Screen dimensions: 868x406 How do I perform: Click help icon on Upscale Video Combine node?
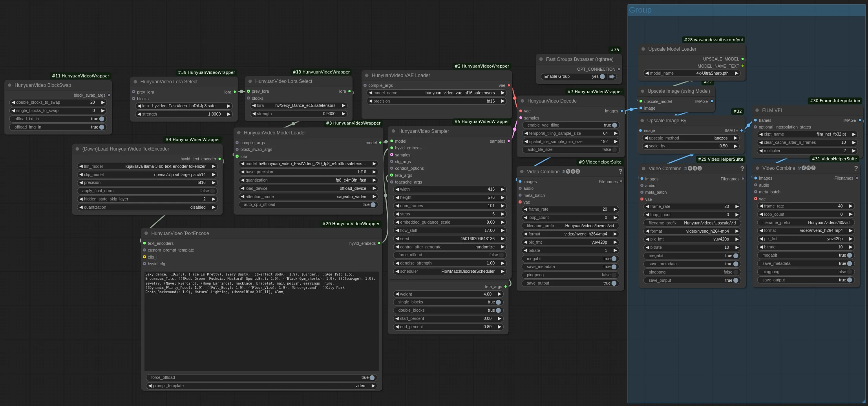click(x=742, y=169)
